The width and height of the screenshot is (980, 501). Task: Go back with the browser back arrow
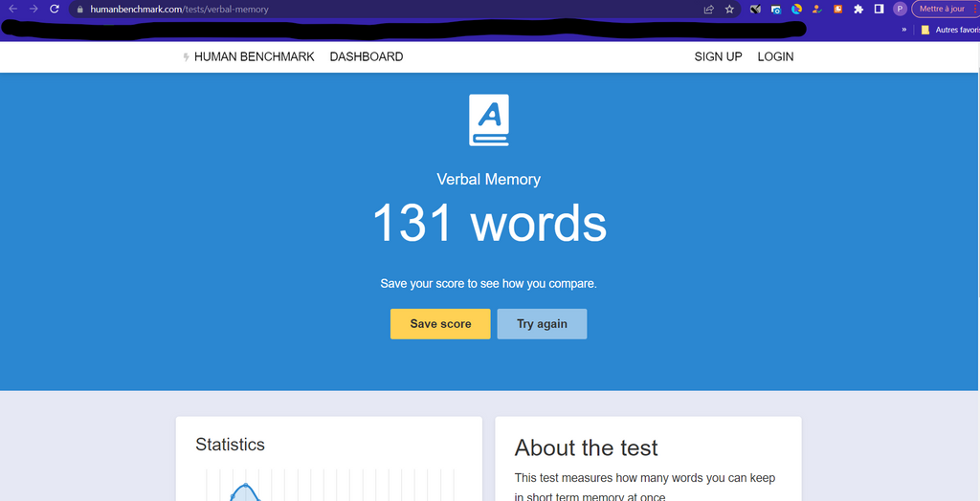pos(13,9)
